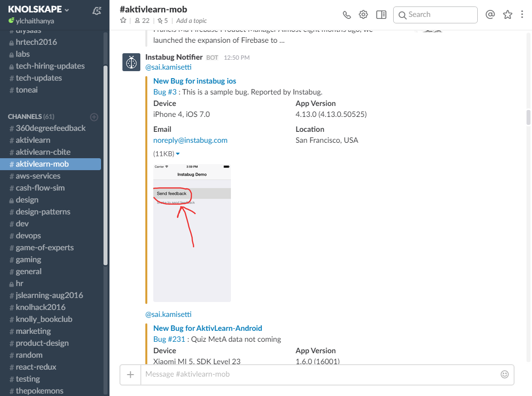Image resolution: width=532 pixels, height=396 pixels.
Task: Open #gaming channel
Action: [x=51, y=259]
